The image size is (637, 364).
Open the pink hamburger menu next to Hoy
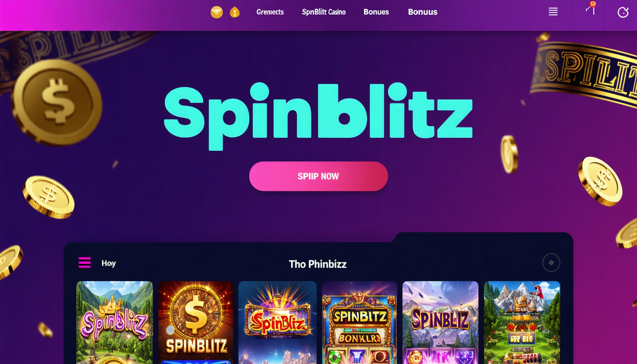(84, 263)
